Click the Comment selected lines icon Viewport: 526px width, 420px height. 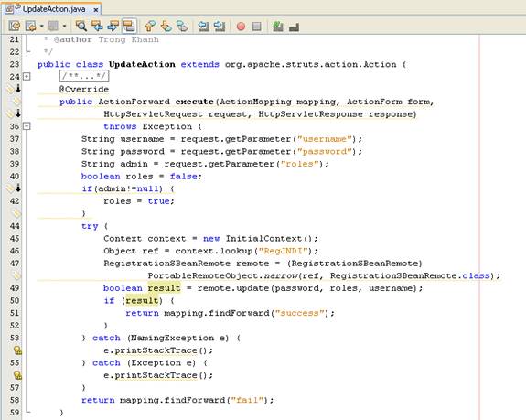tap(278, 26)
